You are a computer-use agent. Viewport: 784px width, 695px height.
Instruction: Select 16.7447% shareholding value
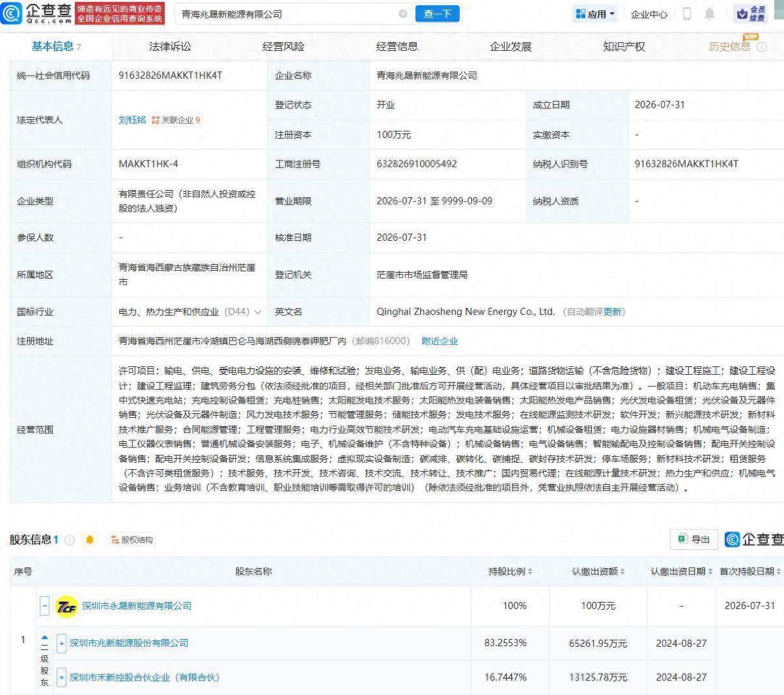[x=505, y=677]
